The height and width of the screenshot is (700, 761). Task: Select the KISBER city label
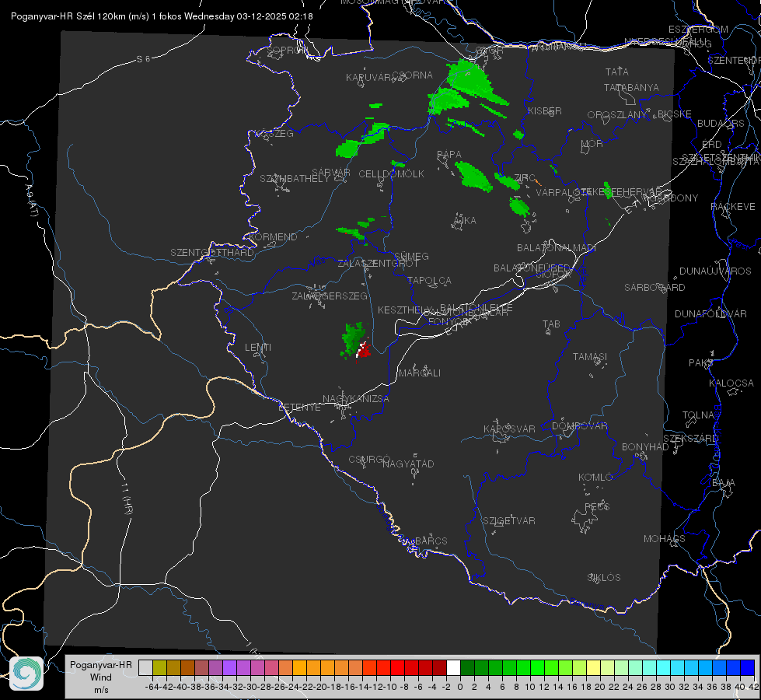click(x=545, y=110)
